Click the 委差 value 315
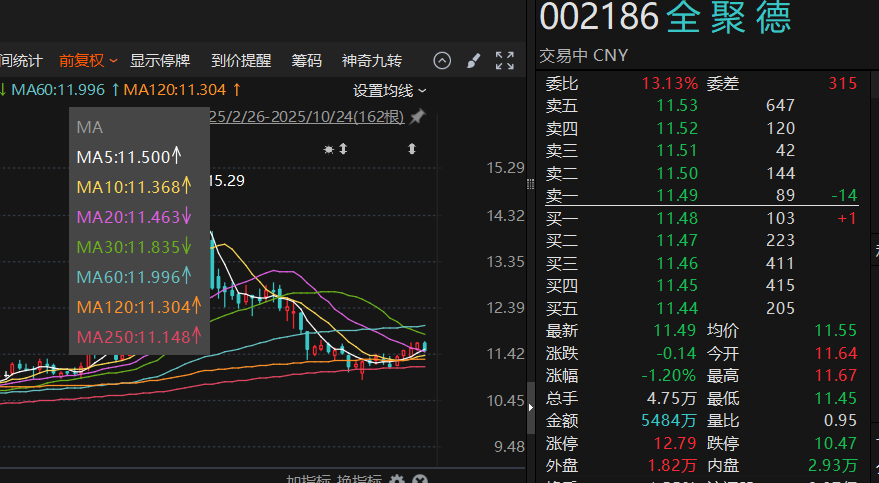The image size is (879, 483). click(843, 83)
